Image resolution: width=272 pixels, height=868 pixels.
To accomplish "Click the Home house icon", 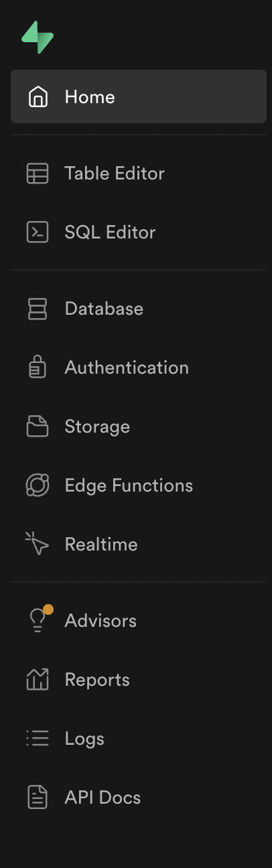I will (x=38, y=97).
